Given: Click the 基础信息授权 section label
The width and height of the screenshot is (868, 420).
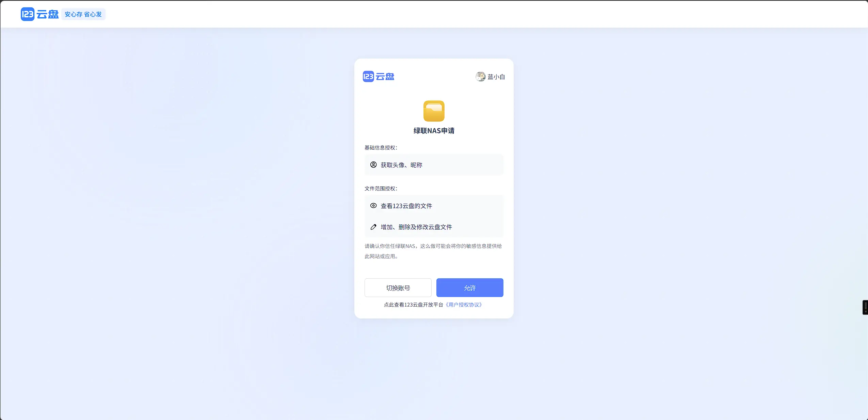Looking at the screenshot, I should point(381,148).
